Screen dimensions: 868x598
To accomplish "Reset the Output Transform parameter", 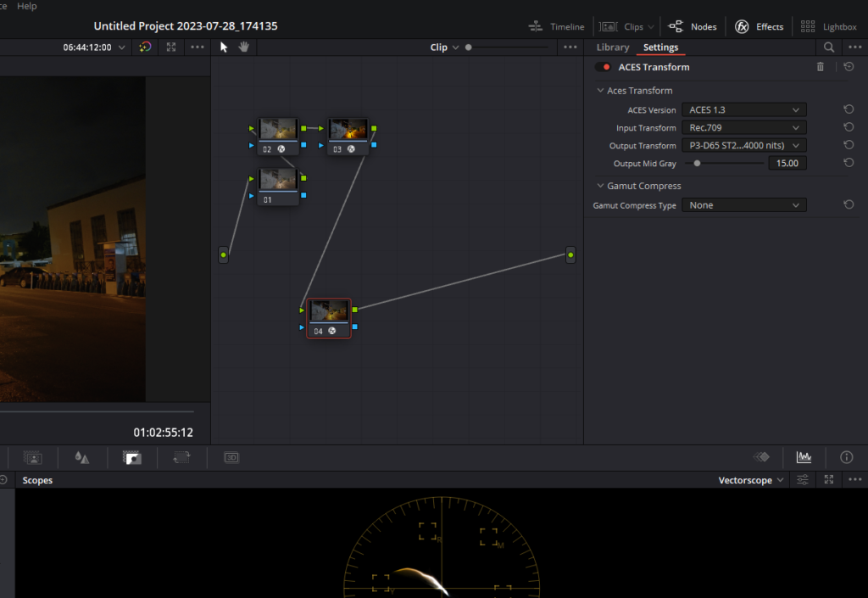I will 849,145.
